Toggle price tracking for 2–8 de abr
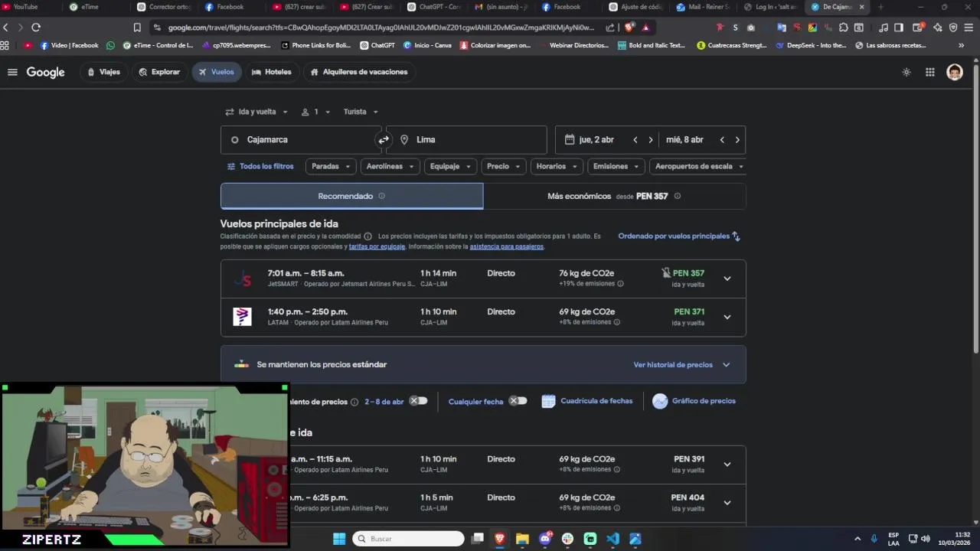This screenshot has width=980, height=551. click(418, 401)
